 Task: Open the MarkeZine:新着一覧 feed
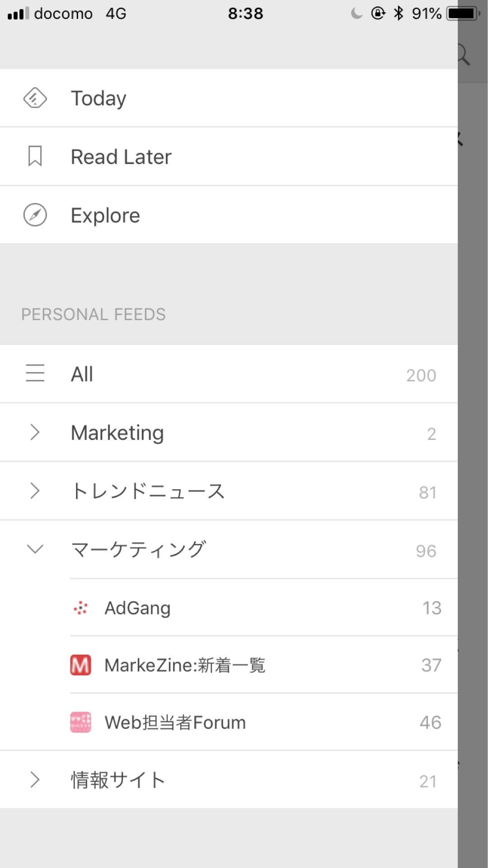(x=185, y=665)
